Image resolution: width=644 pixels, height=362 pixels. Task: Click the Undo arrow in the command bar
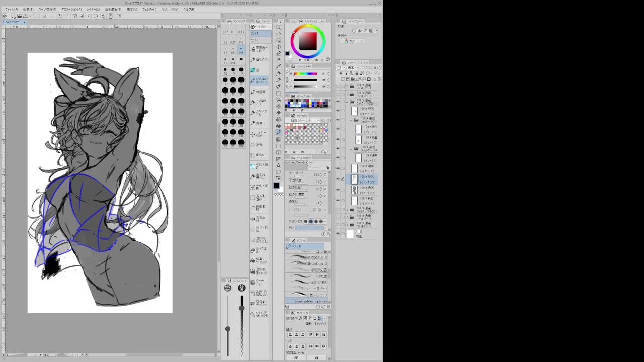tap(60, 16)
